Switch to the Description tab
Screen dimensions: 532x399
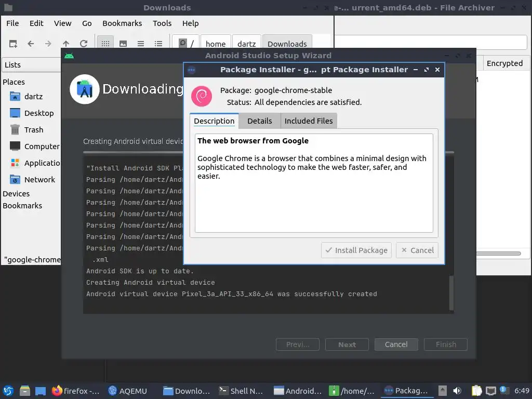pyautogui.click(x=214, y=121)
